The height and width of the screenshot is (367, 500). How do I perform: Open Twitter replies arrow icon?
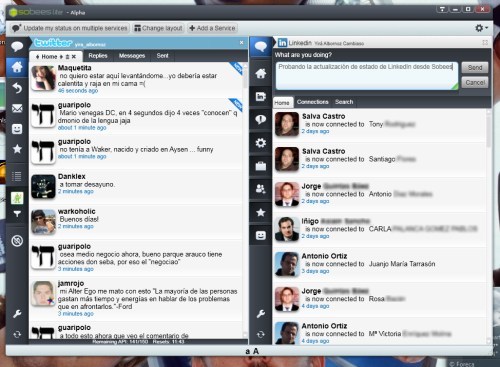(x=17, y=88)
